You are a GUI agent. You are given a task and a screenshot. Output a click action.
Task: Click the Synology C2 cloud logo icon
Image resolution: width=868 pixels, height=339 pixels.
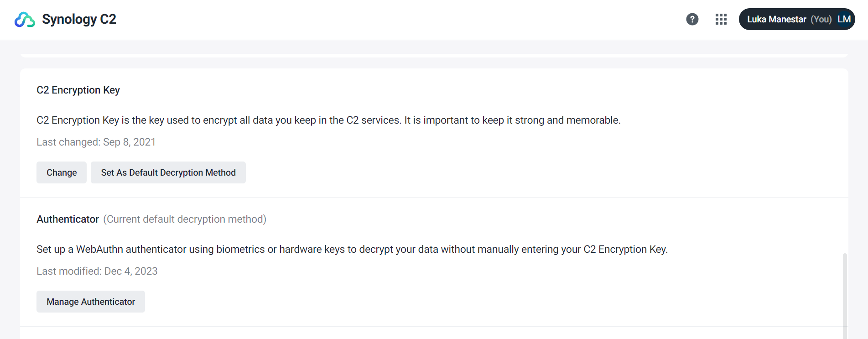(25, 20)
